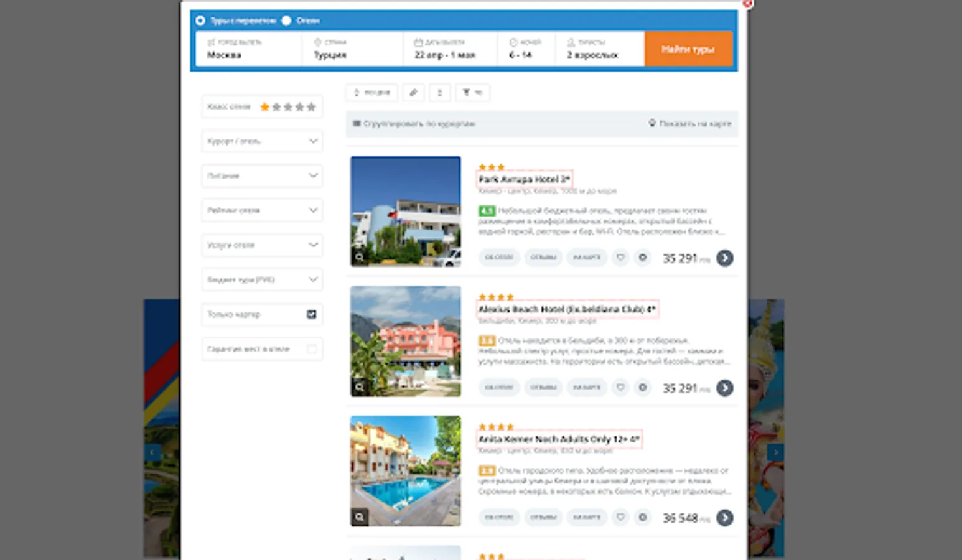Click Отзывы button for Alexius Beach Hotel

click(543, 388)
